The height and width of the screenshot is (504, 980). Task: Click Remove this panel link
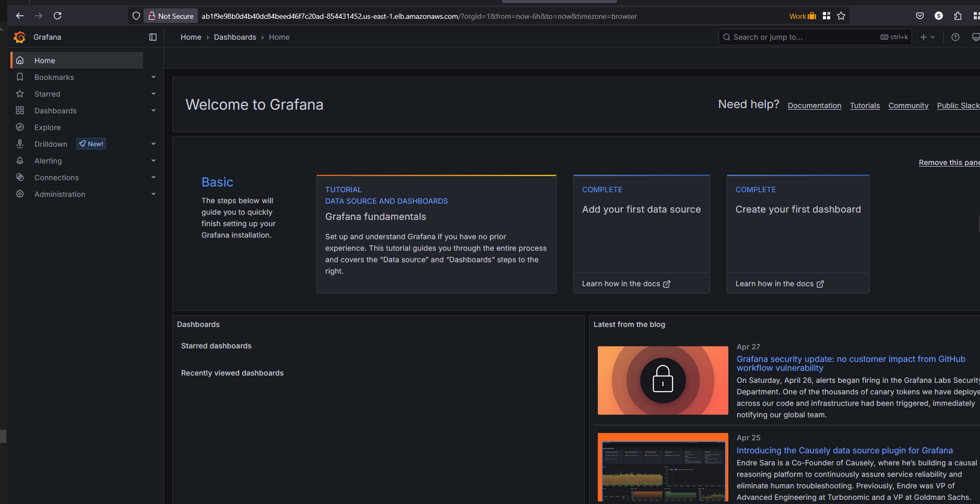tap(949, 162)
